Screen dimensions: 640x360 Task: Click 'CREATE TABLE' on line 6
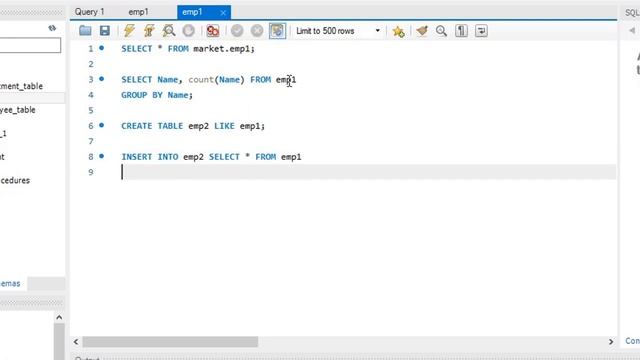click(x=152, y=126)
